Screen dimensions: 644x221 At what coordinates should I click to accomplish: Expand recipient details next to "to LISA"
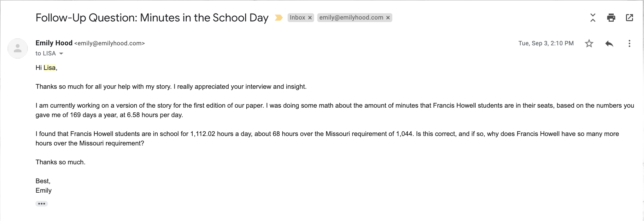point(61,54)
